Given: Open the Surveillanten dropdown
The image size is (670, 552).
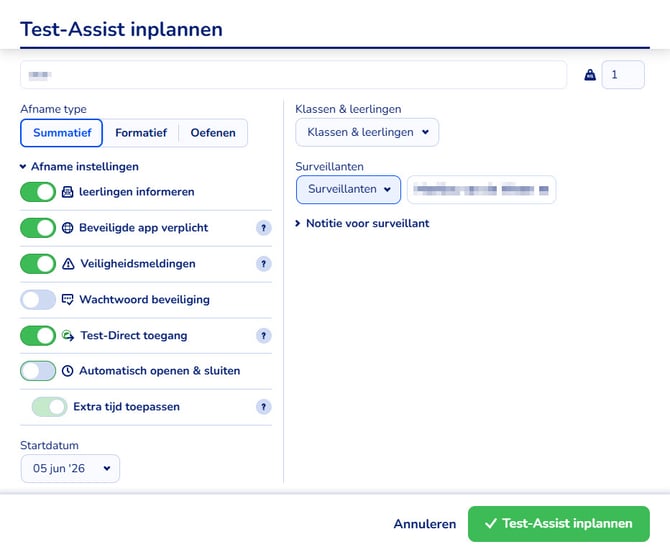Looking at the screenshot, I should pos(348,189).
